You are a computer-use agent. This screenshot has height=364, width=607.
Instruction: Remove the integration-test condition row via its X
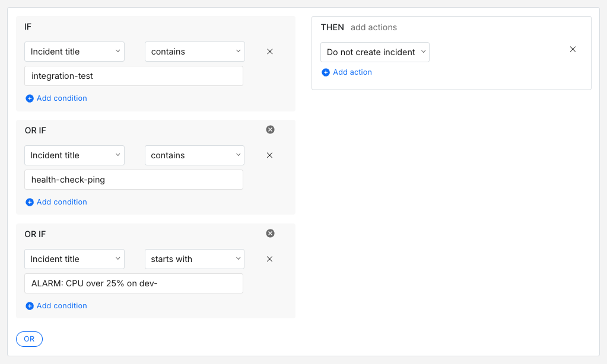[270, 52]
